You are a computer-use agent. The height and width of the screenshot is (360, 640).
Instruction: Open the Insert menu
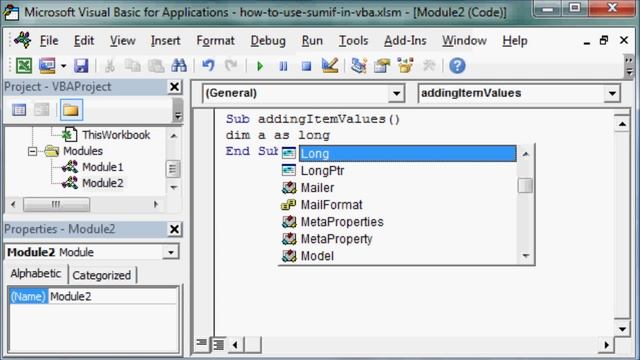coord(165,40)
